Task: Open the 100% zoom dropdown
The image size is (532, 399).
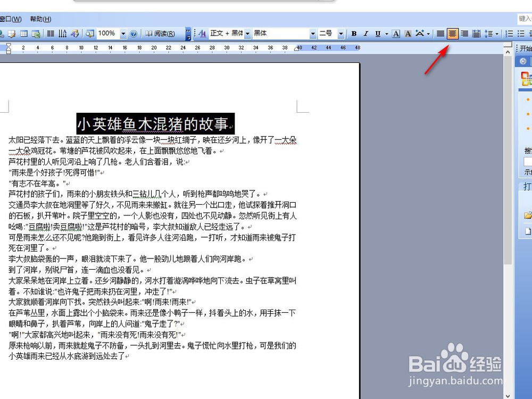Action: point(123,34)
